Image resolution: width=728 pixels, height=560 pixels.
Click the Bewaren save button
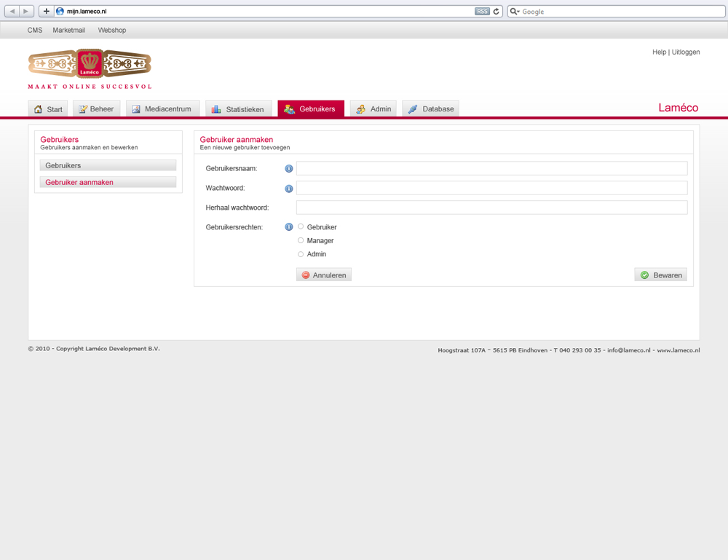[x=660, y=275]
